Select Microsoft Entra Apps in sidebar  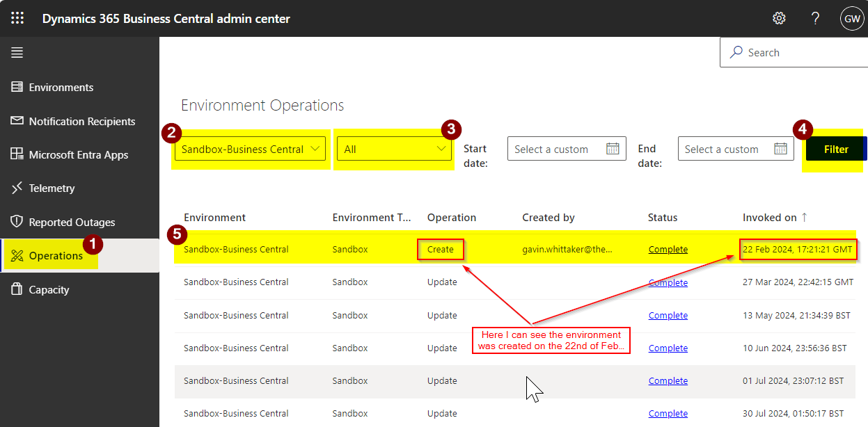[78, 155]
